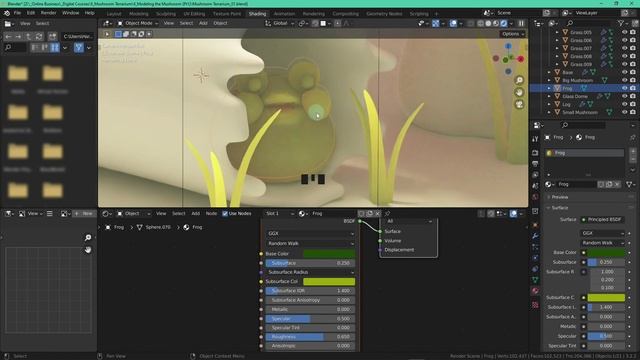640x360 pixels.
Task: Click the file browser search field
Action: (15, 48)
